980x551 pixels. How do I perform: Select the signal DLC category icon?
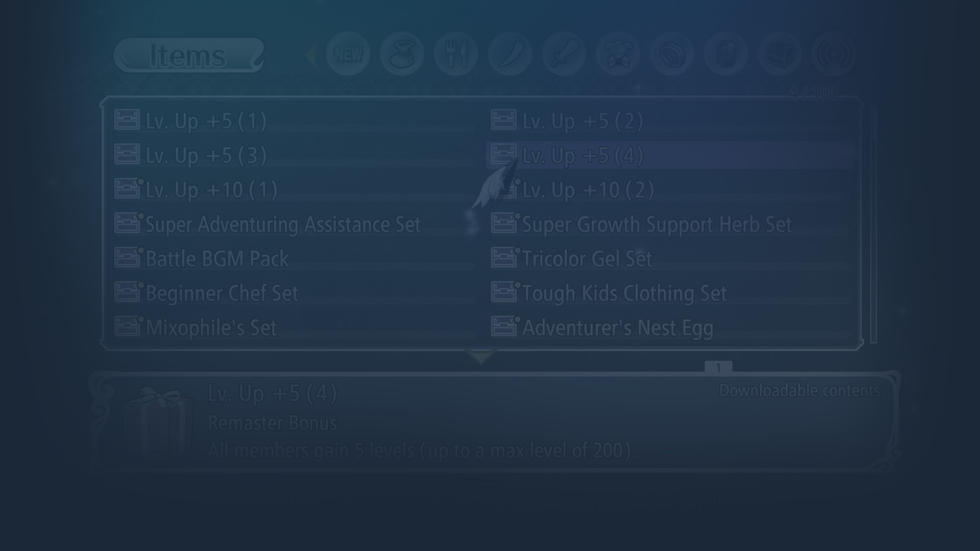833,54
